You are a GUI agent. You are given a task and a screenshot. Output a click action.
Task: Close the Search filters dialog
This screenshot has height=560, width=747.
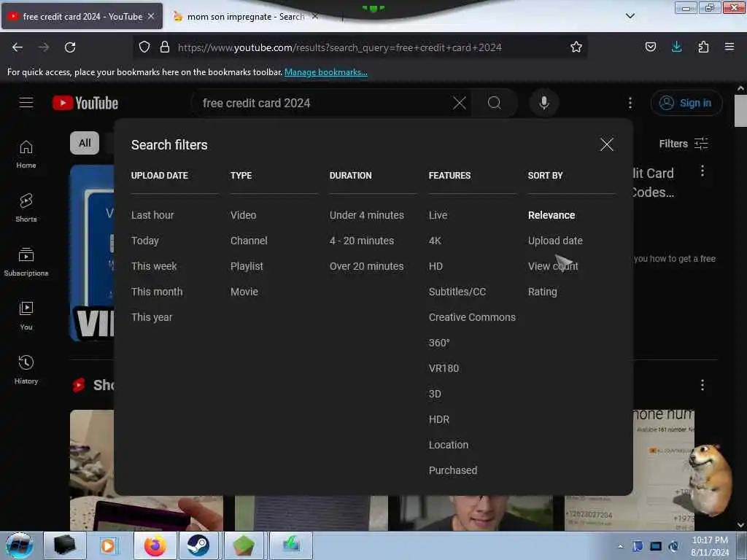tap(606, 144)
